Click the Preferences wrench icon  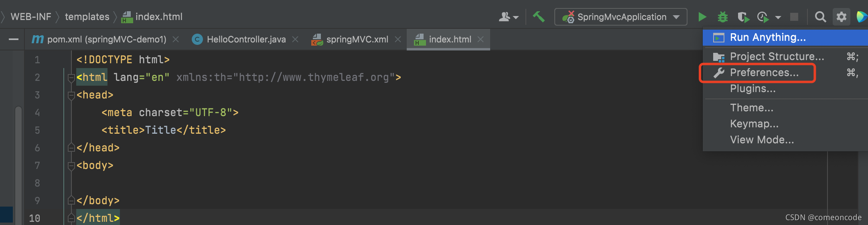point(719,72)
